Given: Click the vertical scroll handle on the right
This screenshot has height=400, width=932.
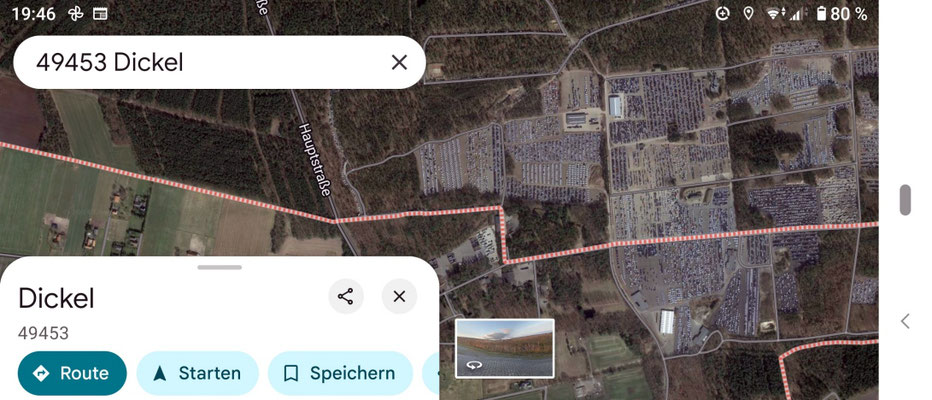Looking at the screenshot, I should 905,200.
